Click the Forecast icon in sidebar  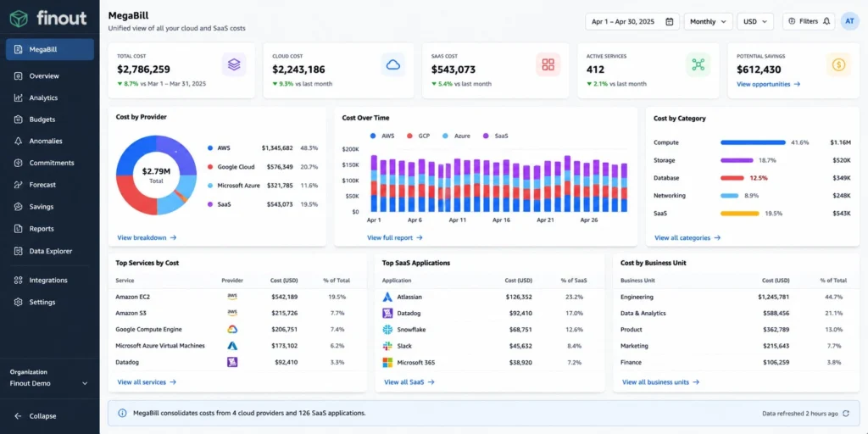[x=19, y=185]
